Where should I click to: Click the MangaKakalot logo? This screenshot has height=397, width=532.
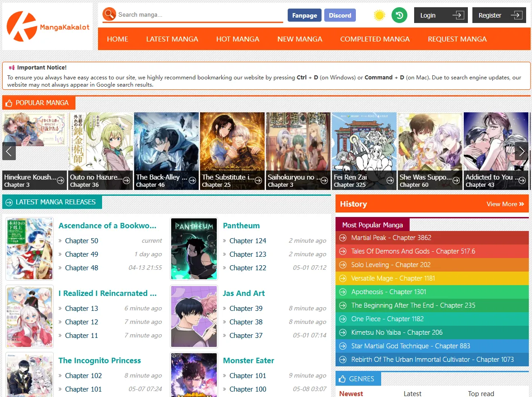click(47, 27)
